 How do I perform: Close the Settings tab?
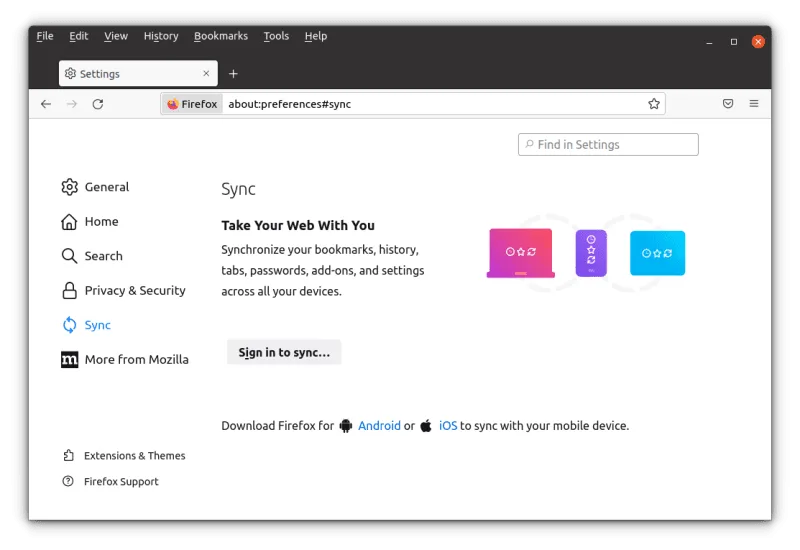click(x=207, y=74)
